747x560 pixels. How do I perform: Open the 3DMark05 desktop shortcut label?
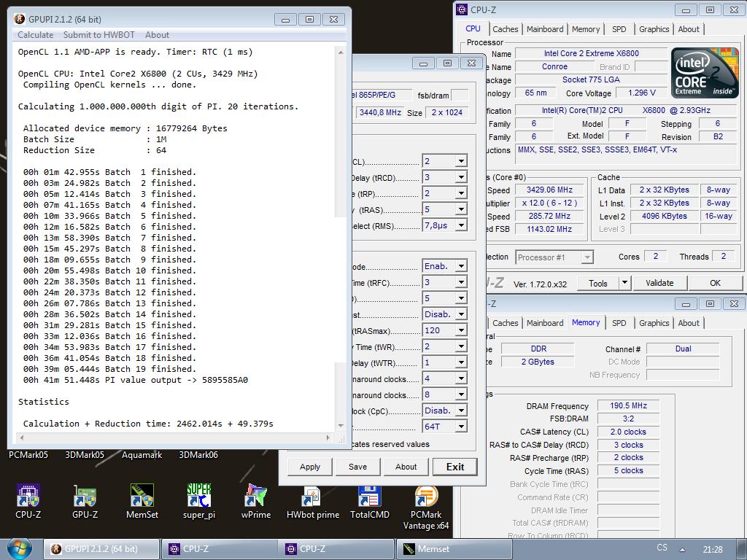click(x=85, y=455)
